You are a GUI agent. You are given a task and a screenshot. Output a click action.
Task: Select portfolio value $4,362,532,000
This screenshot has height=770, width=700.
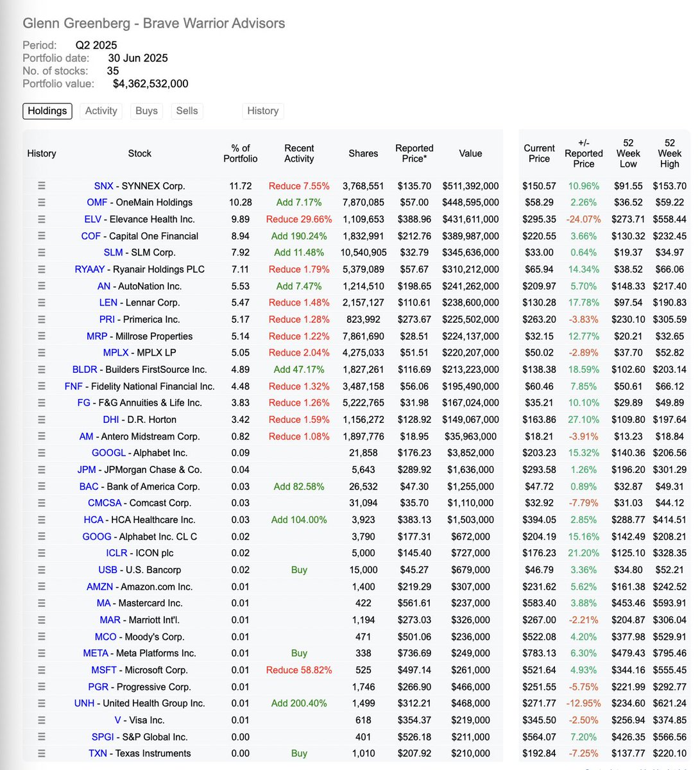[151, 83]
